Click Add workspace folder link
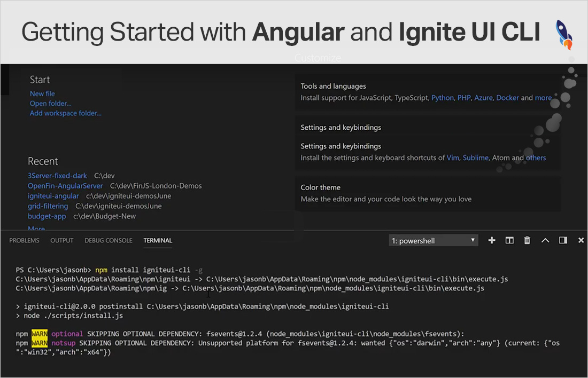 [x=65, y=113]
